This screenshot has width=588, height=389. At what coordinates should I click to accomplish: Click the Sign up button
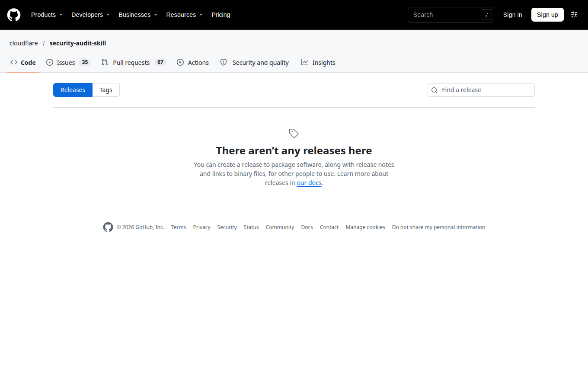pos(547,15)
